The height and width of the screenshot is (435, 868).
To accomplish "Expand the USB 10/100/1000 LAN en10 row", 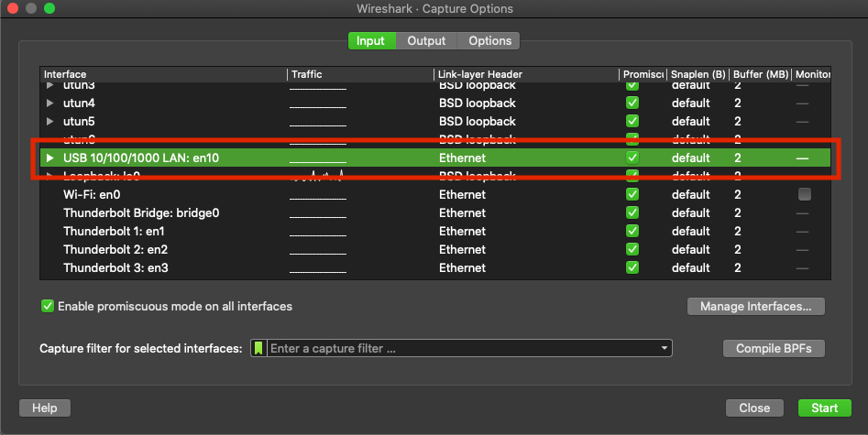I will pos(49,158).
